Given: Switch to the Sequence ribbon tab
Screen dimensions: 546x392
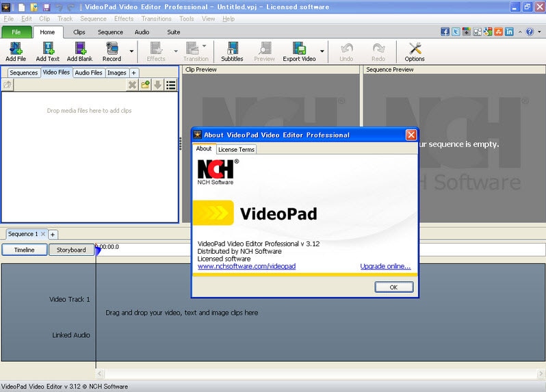Looking at the screenshot, I should (x=110, y=32).
